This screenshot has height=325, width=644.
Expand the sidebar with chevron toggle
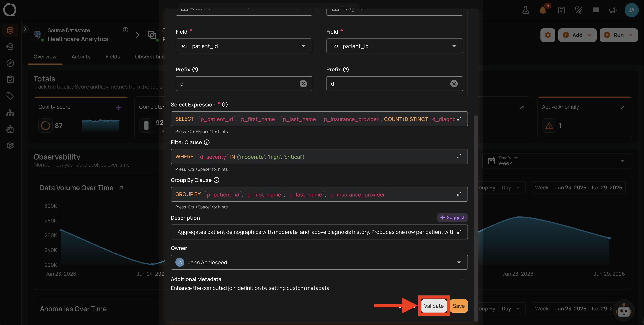(25, 29)
